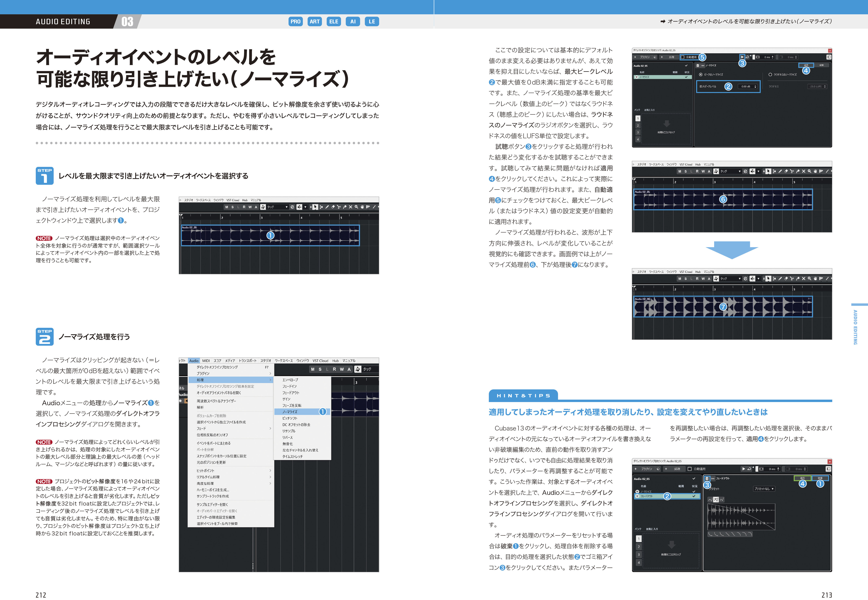Adjust the 最大ピークレベル 0.00 dB stepper
Image resolution: width=868 pixels, height=600 pixels.
(756, 87)
